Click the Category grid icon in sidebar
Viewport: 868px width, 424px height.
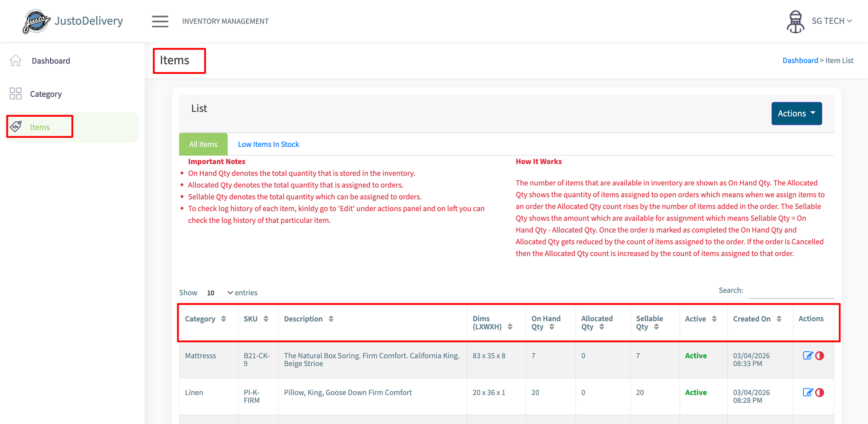16,94
